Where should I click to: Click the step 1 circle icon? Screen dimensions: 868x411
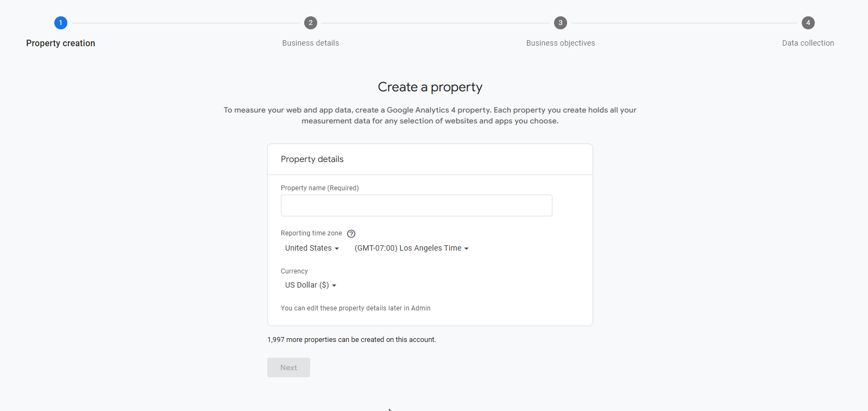pyautogui.click(x=61, y=23)
